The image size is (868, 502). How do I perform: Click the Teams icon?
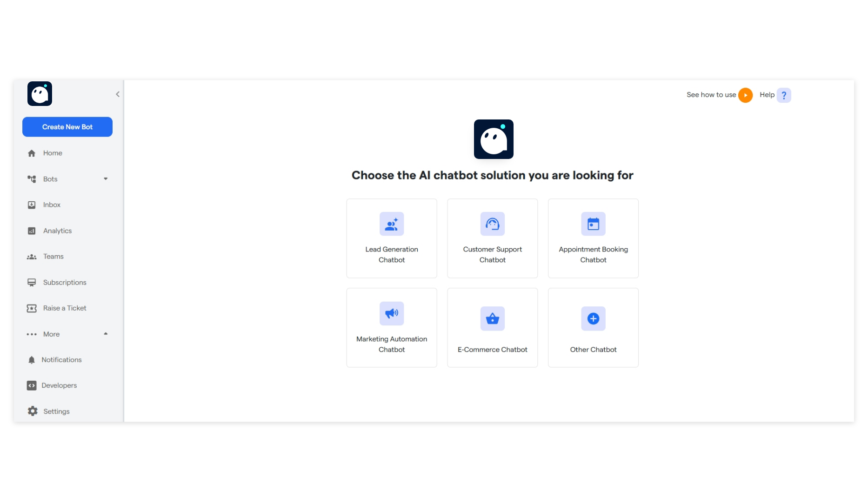pyautogui.click(x=32, y=256)
